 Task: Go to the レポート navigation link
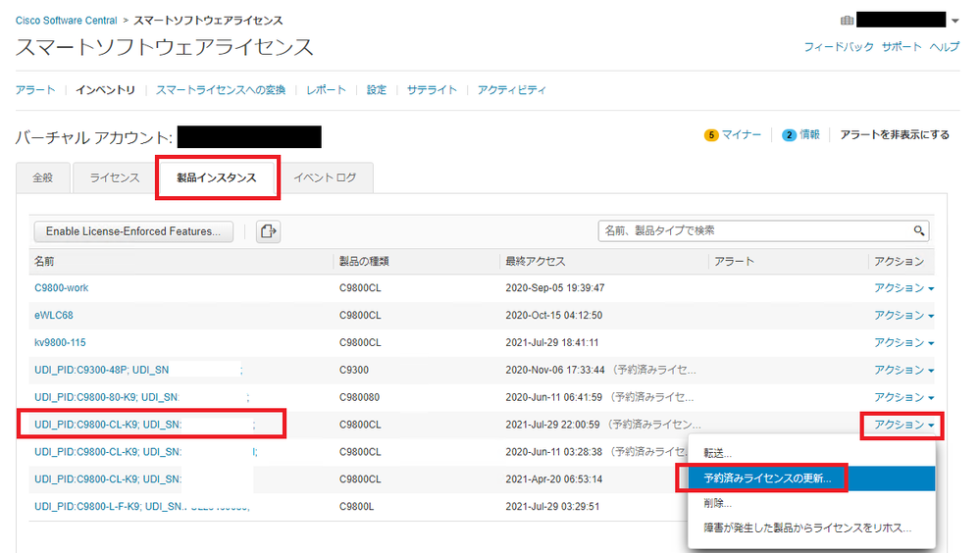(327, 90)
